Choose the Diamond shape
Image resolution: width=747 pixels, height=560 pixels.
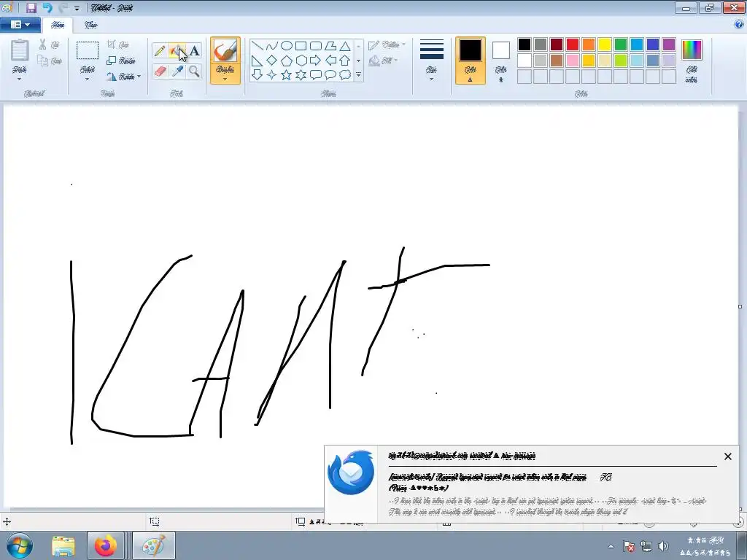click(271, 61)
